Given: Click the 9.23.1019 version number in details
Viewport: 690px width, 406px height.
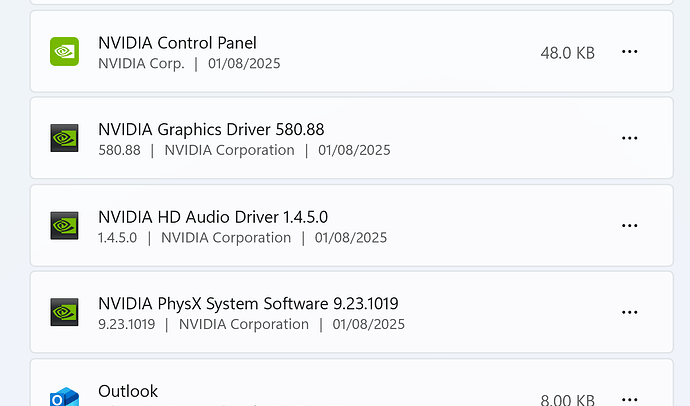Looking at the screenshot, I should (126, 325).
